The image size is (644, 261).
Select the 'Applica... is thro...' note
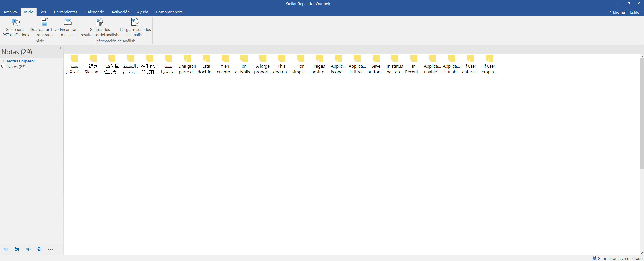pyautogui.click(x=357, y=65)
